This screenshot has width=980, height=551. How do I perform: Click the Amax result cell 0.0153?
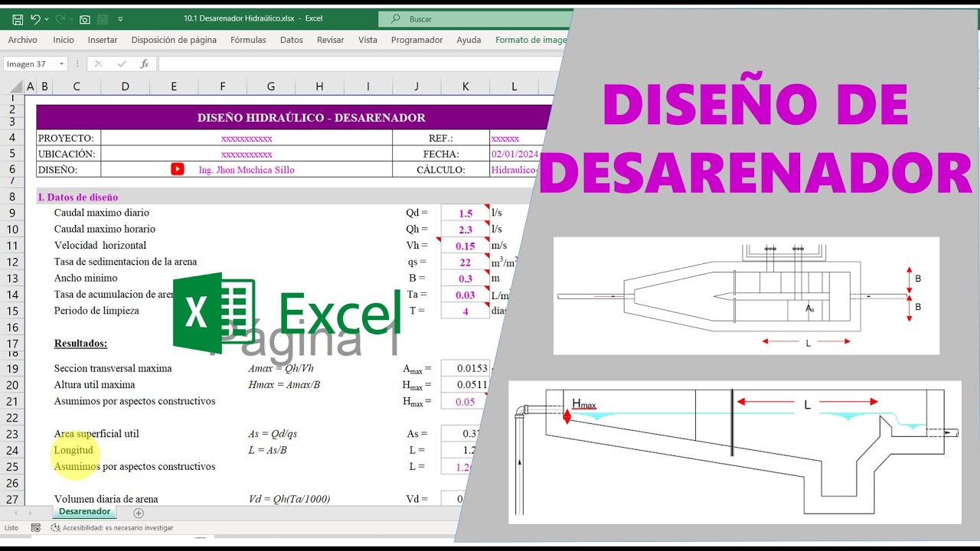pyautogui.click(x=465, y=368)
